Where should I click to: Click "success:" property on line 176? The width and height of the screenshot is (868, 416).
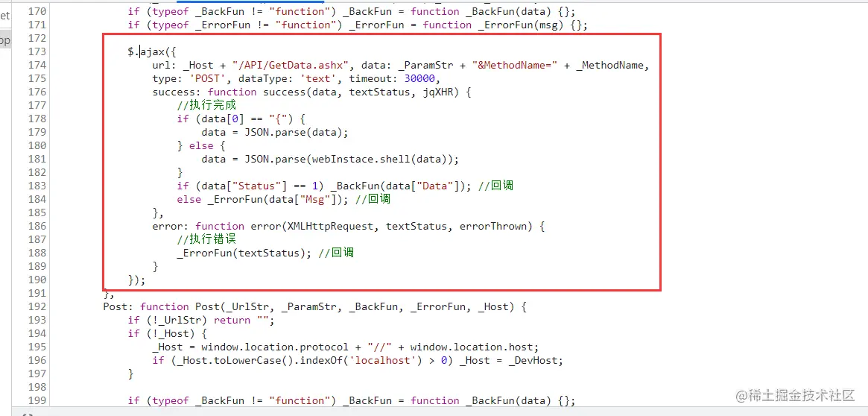(x=177, y=92)
